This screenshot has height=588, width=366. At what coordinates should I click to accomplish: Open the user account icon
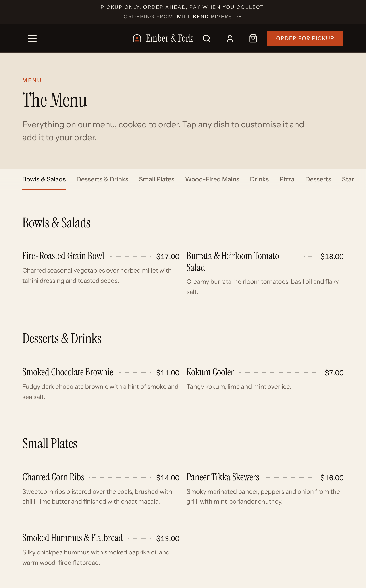tap(230, 38)
